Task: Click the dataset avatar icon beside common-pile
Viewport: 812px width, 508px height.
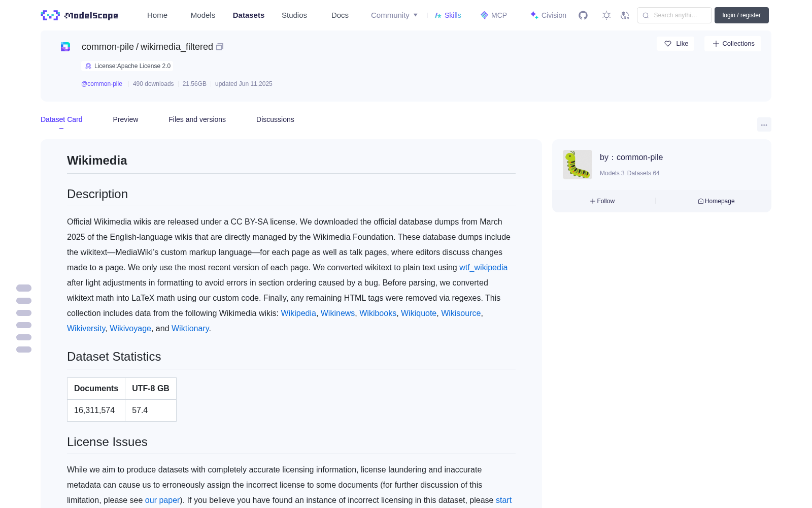Action: (x=65, y=47)
